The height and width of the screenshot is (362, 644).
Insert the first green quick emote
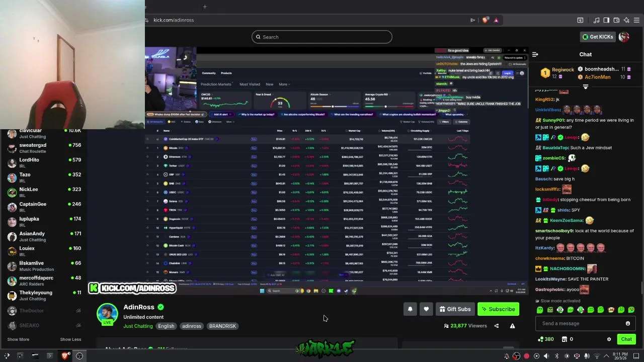pos(540,310)
